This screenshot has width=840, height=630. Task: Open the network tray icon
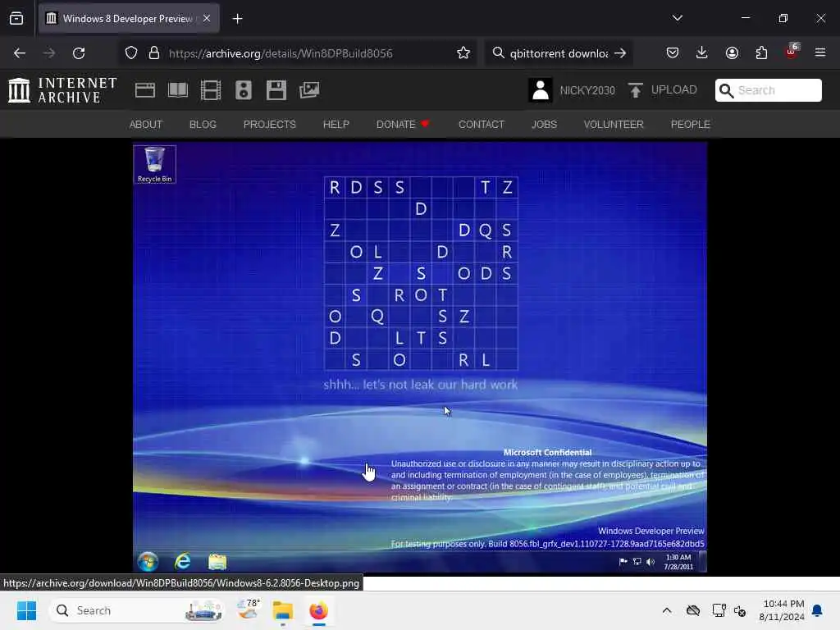(x=719, y=610)
